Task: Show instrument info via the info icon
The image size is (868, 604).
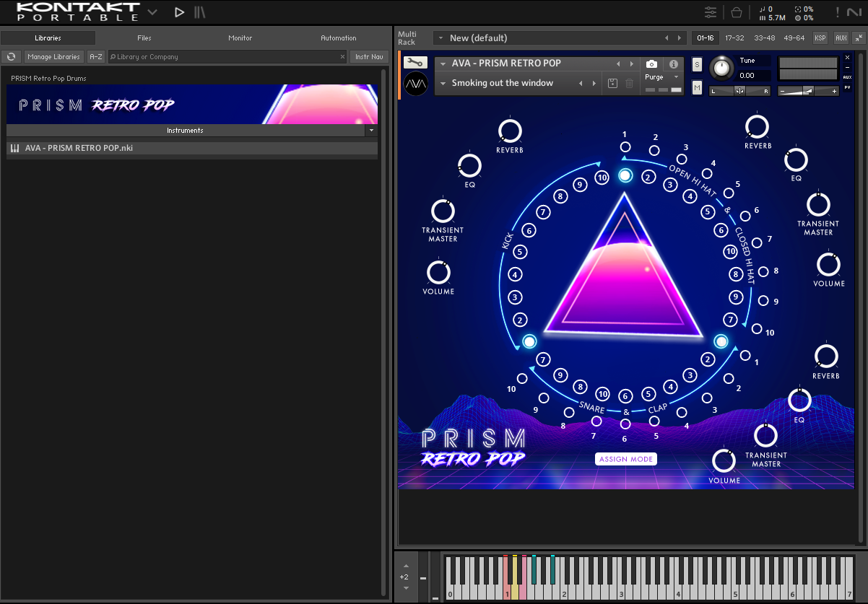Action: [673, 64]
